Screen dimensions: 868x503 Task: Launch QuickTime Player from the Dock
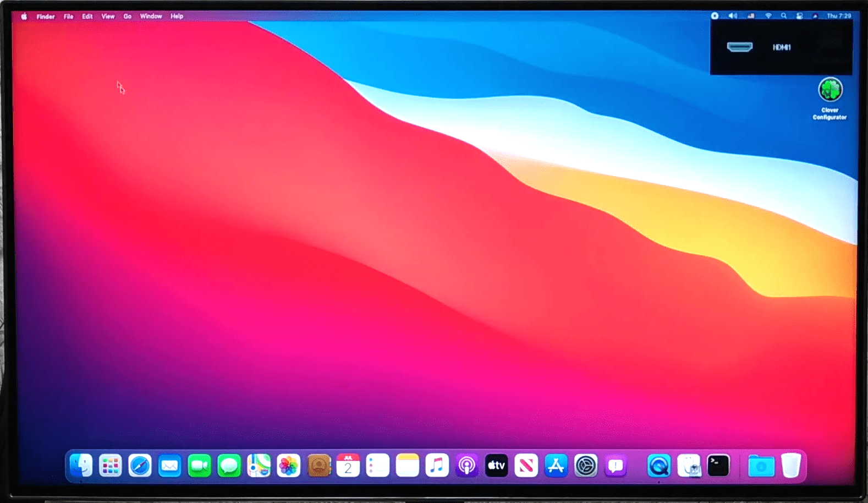pos(659,466)
